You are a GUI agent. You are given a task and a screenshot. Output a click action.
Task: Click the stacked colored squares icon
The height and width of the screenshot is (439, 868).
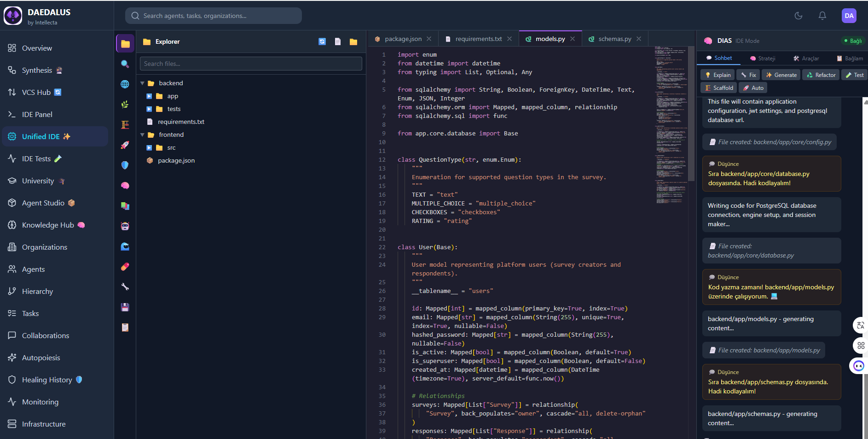pos(125,206)
